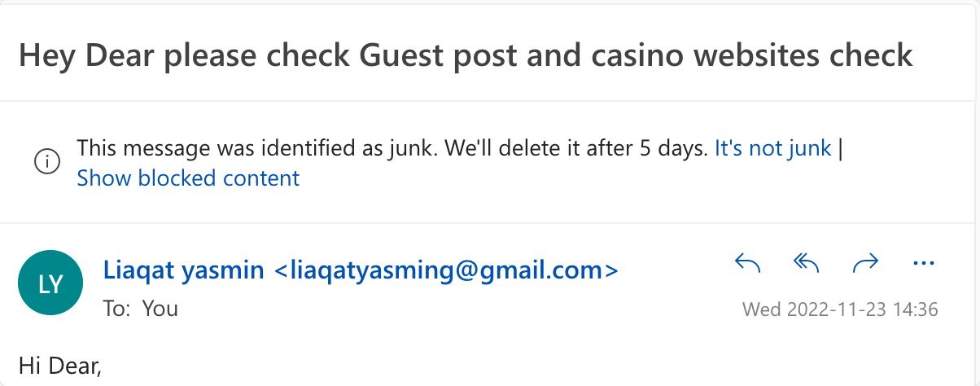Forward this email using the arrow icon
Viewport: 980px width, 386px height.
point(865,262)
